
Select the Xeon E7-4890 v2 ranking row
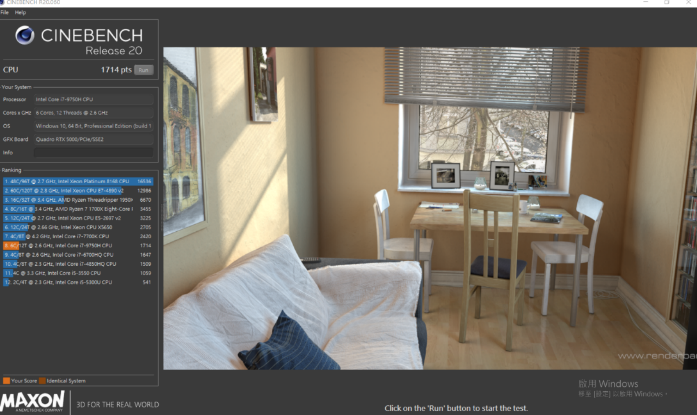coord(78,190)
